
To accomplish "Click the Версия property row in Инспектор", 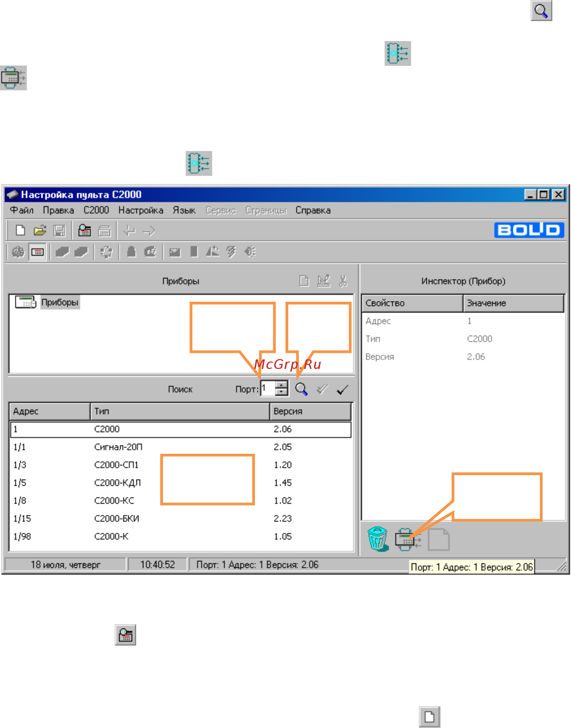I will tap(463, 357).
